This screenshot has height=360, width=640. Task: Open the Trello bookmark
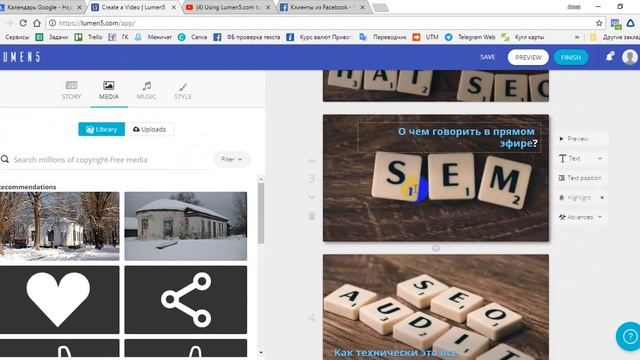click(x=89, y=37)
